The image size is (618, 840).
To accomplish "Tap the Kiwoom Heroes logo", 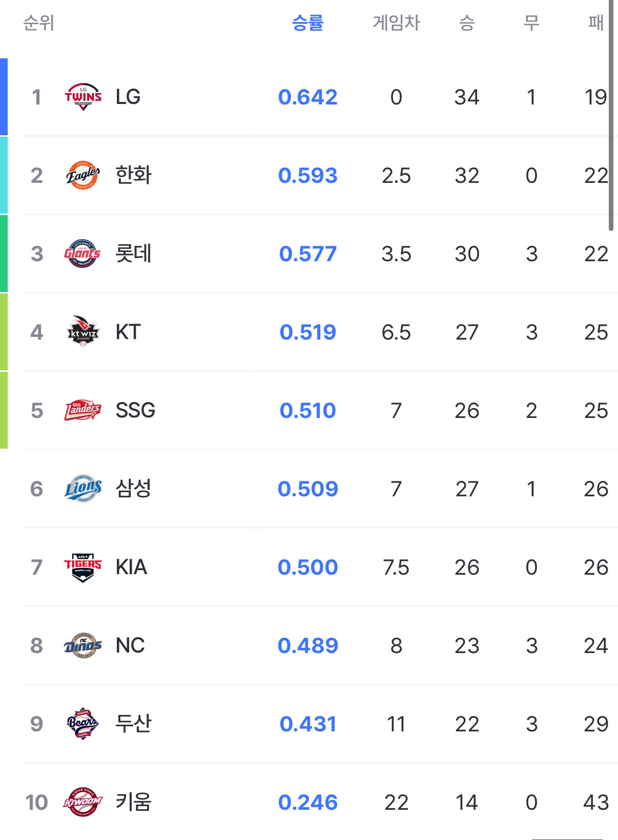I will pyautogui.click(x=83, y=802).
